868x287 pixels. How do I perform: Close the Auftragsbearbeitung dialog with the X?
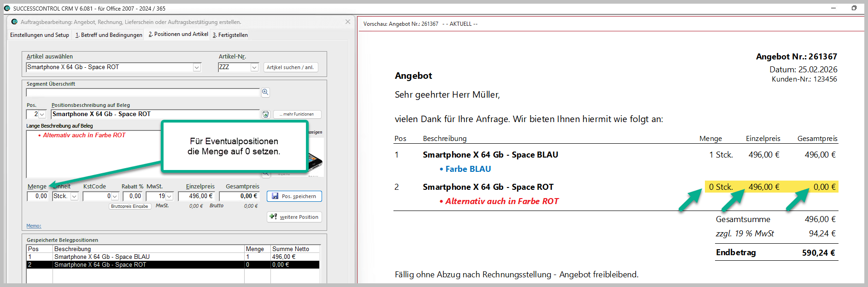click(348, 22)
